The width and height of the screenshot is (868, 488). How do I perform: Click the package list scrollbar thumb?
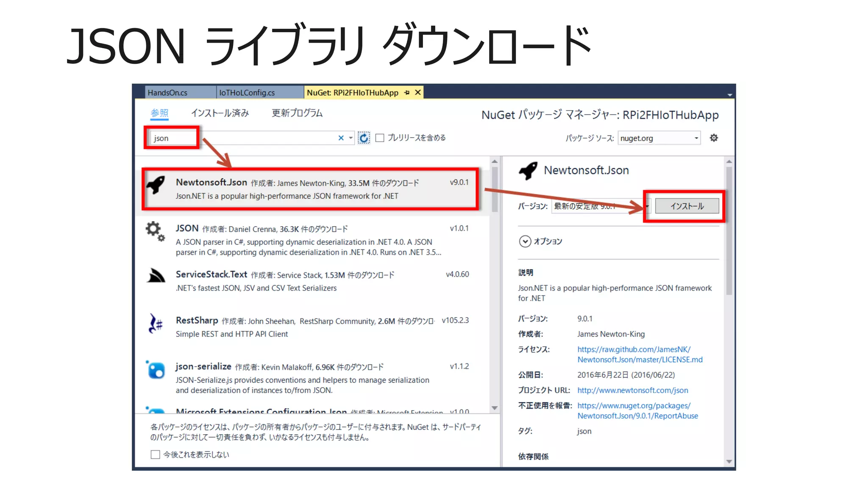pyautogui.click(x=495, y=189)
